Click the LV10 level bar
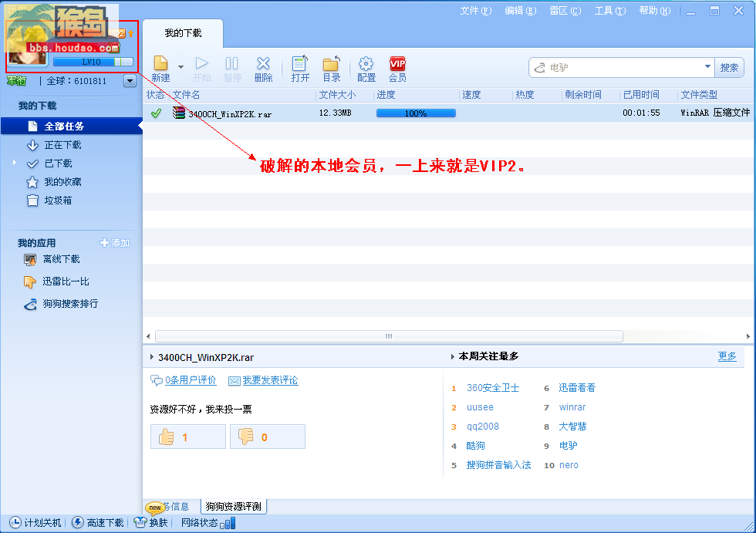756x533 pixels. click(x=93, y=62)
